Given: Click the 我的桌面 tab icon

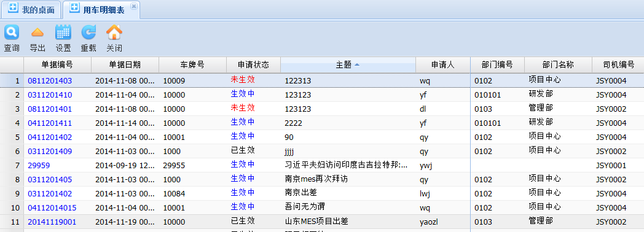Looking at the screenshot, I should click(13, 8).
